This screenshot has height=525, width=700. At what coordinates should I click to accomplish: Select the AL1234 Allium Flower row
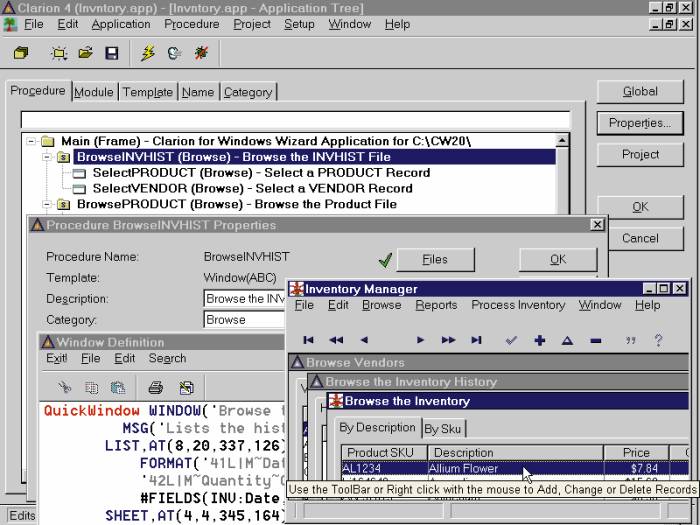coord(515,468)
